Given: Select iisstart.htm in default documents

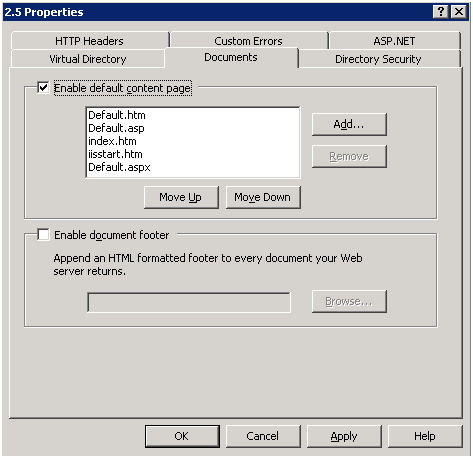Looking at the screenshot, I should click(x=115, y=154).
